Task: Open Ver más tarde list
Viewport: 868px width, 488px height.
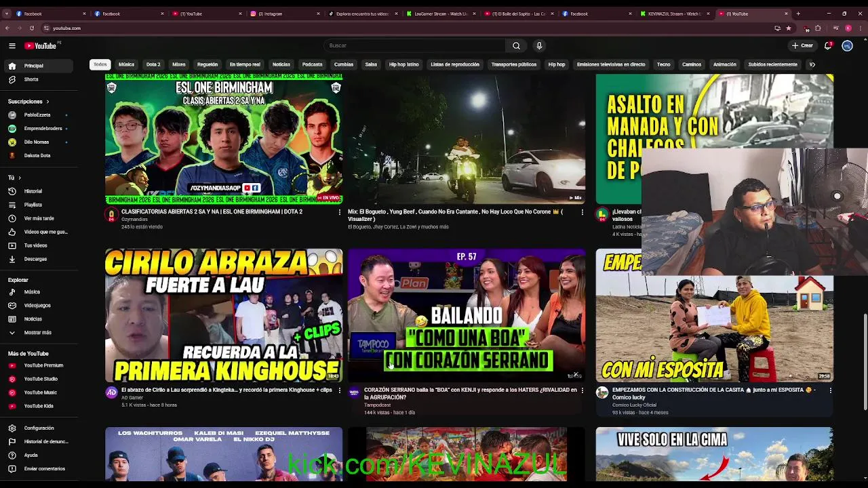Action: 37,218
